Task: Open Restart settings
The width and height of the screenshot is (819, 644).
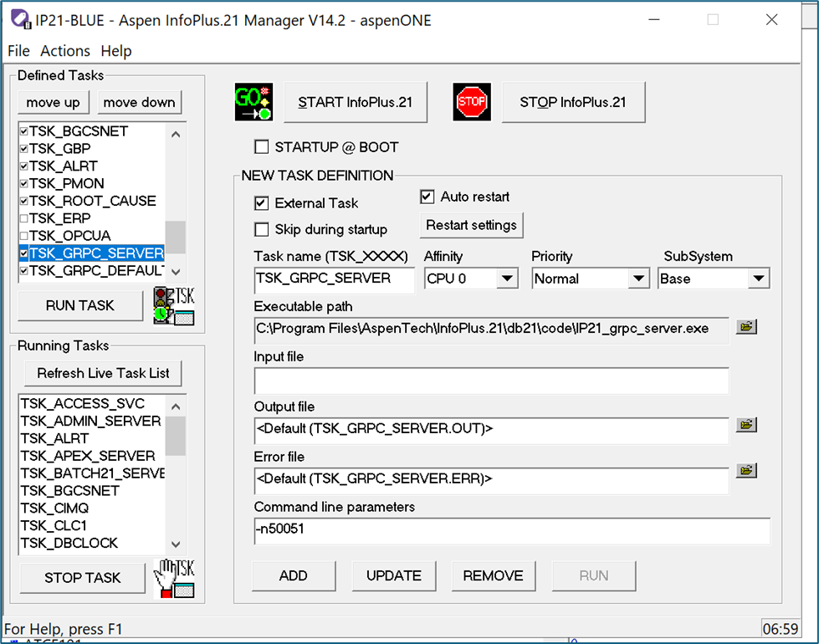Action: point(471,225)
